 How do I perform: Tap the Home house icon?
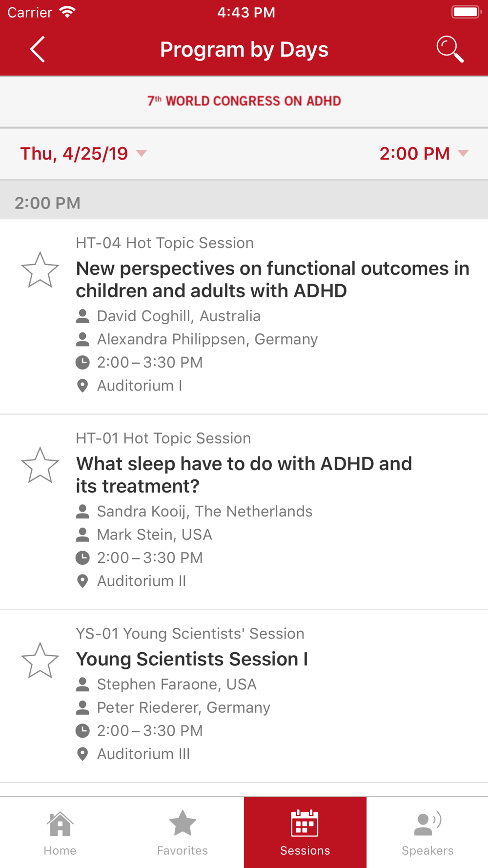pyautogui.click(x=60, y=824)
